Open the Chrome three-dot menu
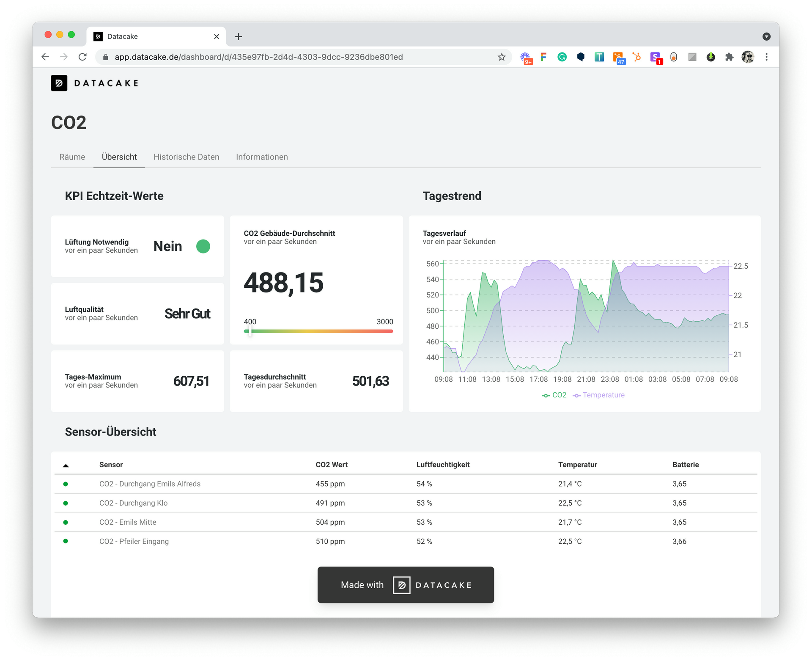 (766, 57)
